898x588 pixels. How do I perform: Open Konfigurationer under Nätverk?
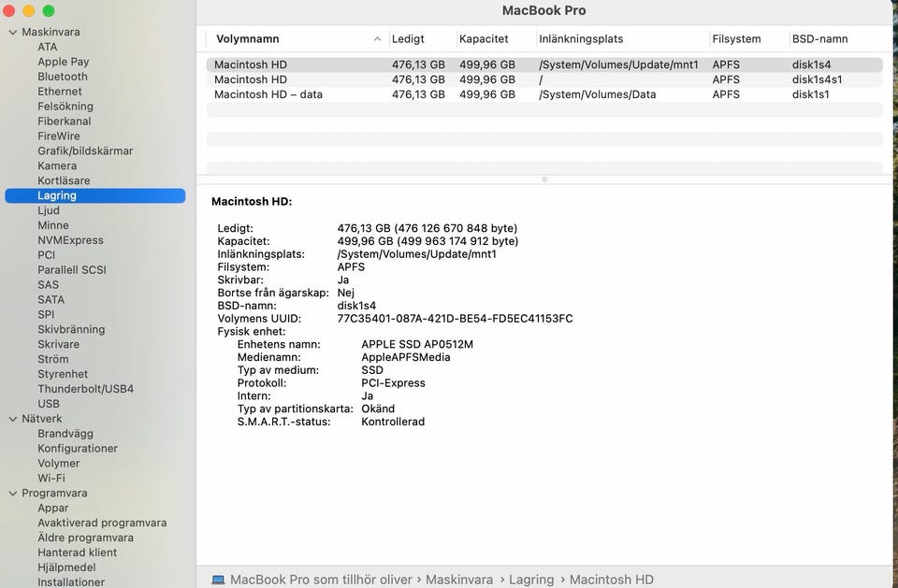[x=78, y=449]
